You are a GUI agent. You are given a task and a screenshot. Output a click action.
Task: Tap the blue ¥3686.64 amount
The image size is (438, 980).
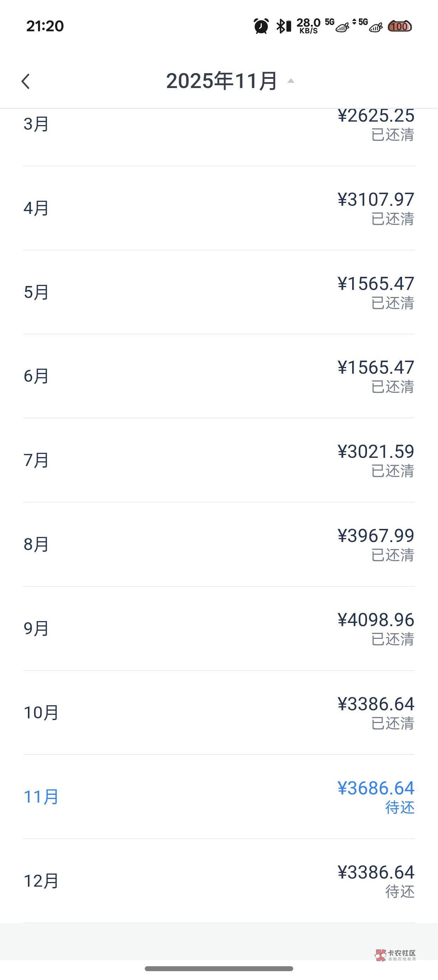click(x=375, y=788)
